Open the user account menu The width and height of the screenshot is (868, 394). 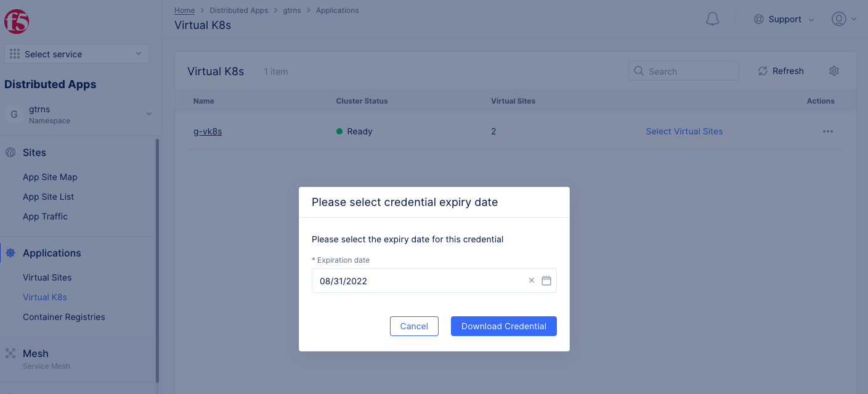point(843,19)
